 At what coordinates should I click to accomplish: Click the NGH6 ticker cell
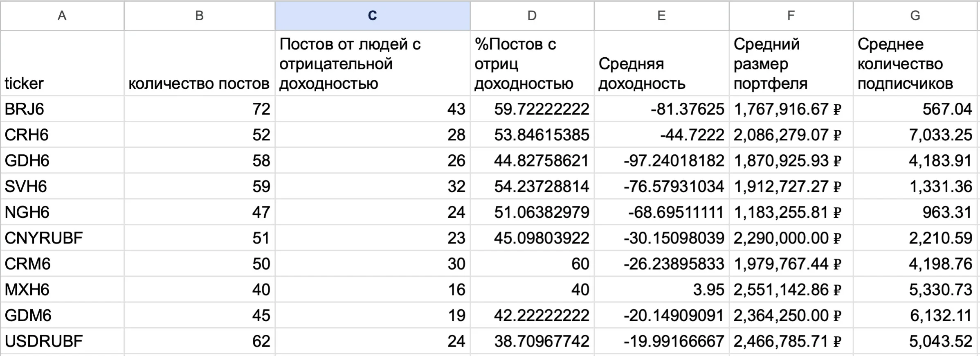point(62,212)
